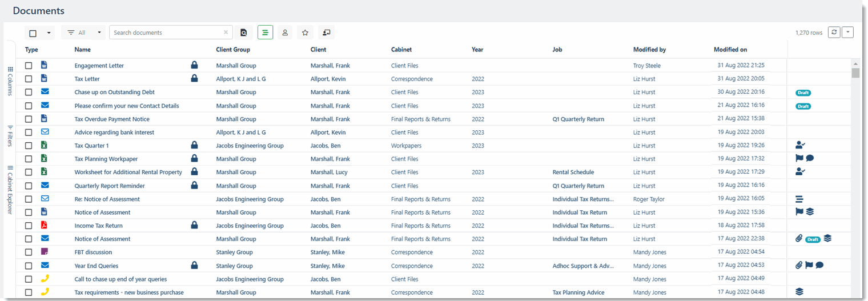Click the Rental Schedule job cell
This screenshot has height=301, width=868.
coord(573,172)
